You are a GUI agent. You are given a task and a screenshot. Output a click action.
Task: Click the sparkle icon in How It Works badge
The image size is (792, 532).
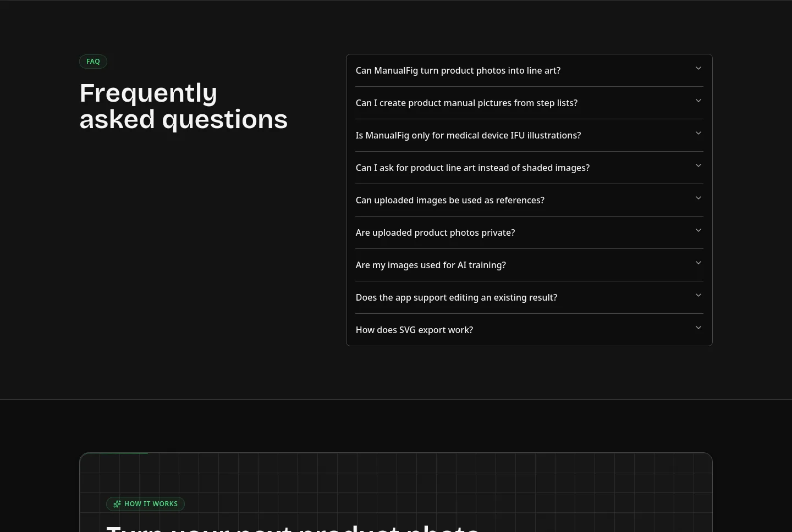click(117, 504)
